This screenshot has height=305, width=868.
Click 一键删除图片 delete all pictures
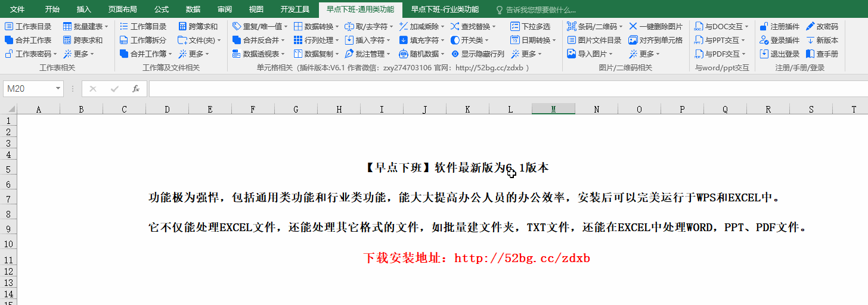[x=656, y=26]
